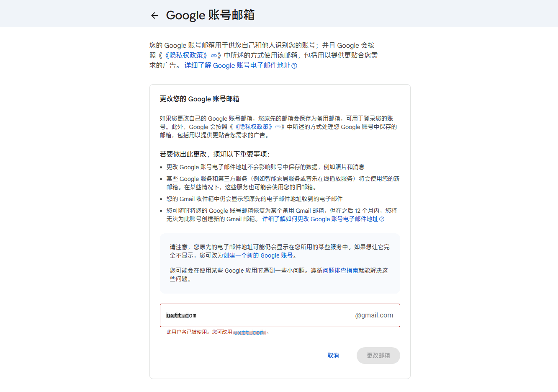Pick the suggested username in the error message
Image resolution: width=558 pixels, height=392 pixels.
(249, 333)
